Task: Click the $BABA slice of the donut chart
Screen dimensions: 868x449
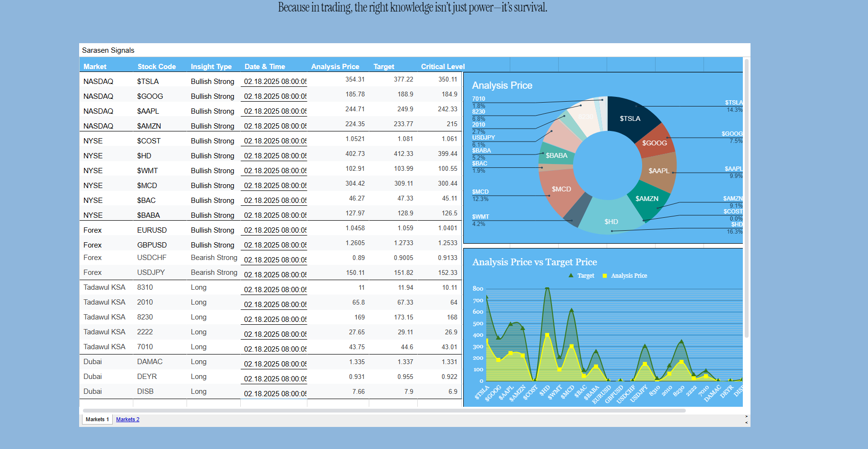Action: pos(556,155)
